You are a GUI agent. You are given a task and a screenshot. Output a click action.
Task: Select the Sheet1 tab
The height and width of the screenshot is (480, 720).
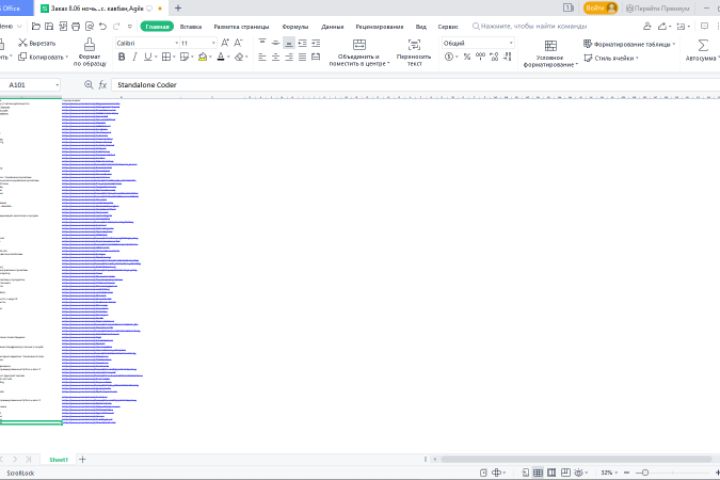click(x=58, y=459)
